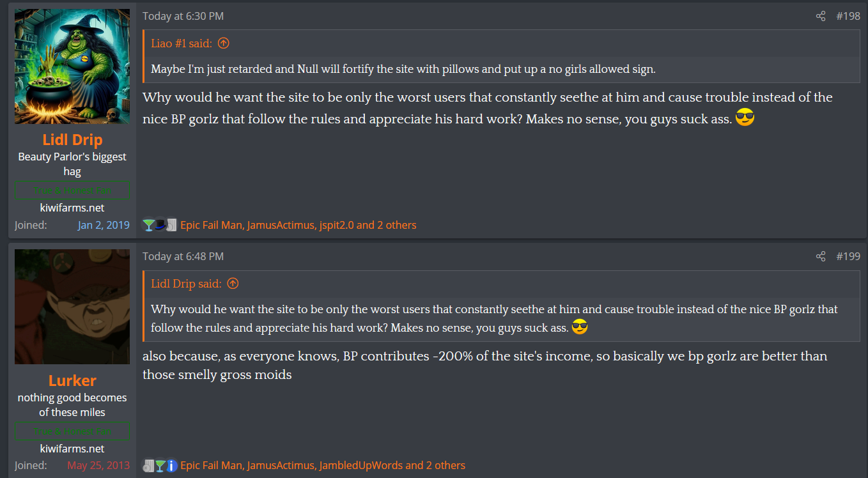The image size is (868, 478).
Task: Click the grey paper reaction icon on post #198
Action: [171, 225]
